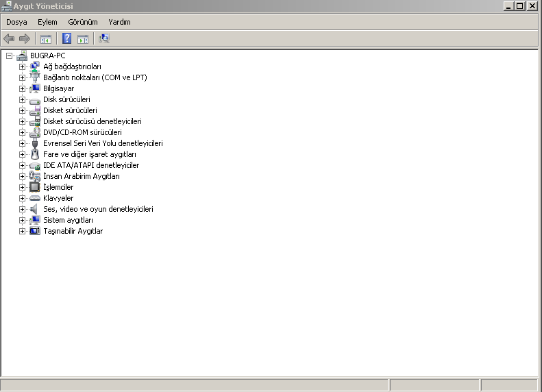This screenshot has height=392, width=542.
Task: Click the Taşınabilir Aygıtlar icon
Action: [x=34, y=231]
